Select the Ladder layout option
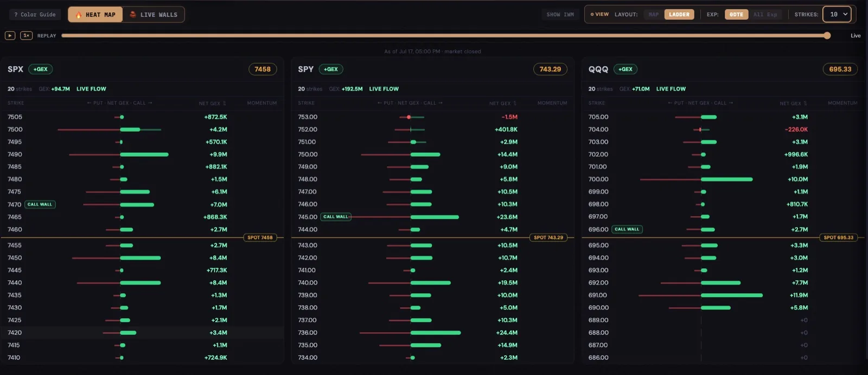Screen dimensions: 868x375 [x=679, y=15]
